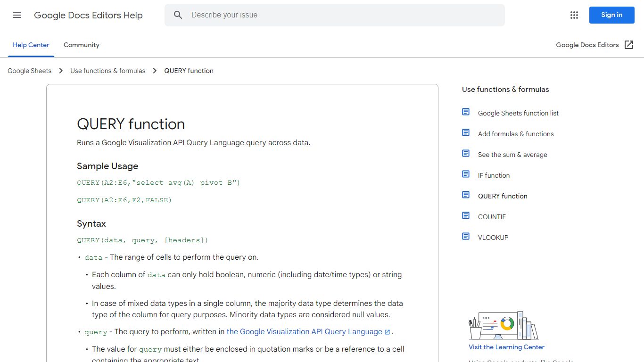Click the 'data' parameter bullet text

(172, 257)
